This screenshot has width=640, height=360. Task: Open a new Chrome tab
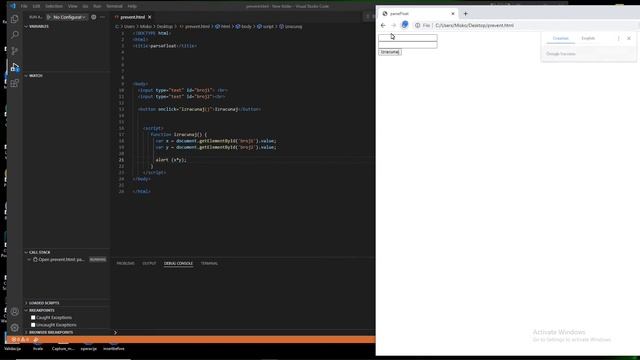(465, 13)
